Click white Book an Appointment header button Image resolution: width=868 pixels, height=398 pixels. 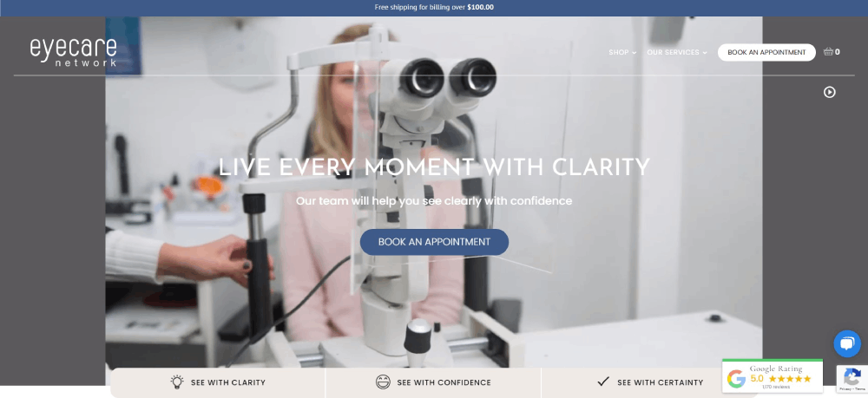coord(766,53)
